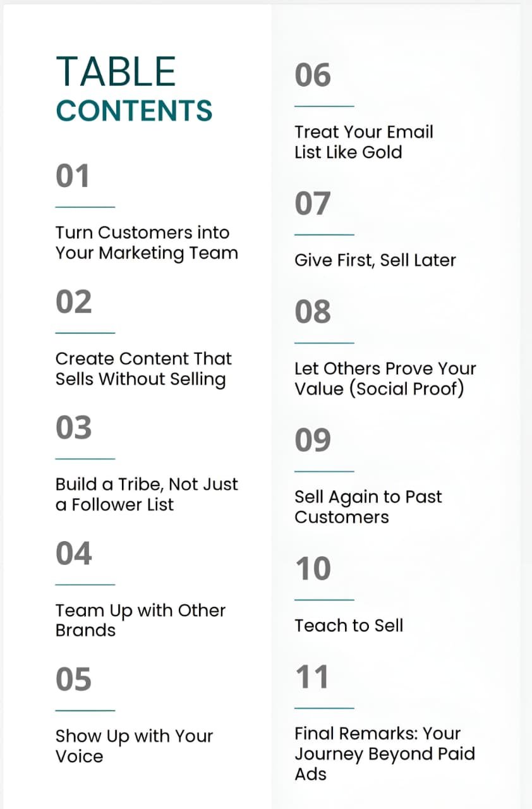The image size is (532, 809).
Task: Click the 'Give First, Sell Later' chapter
Action: (375, 260)
